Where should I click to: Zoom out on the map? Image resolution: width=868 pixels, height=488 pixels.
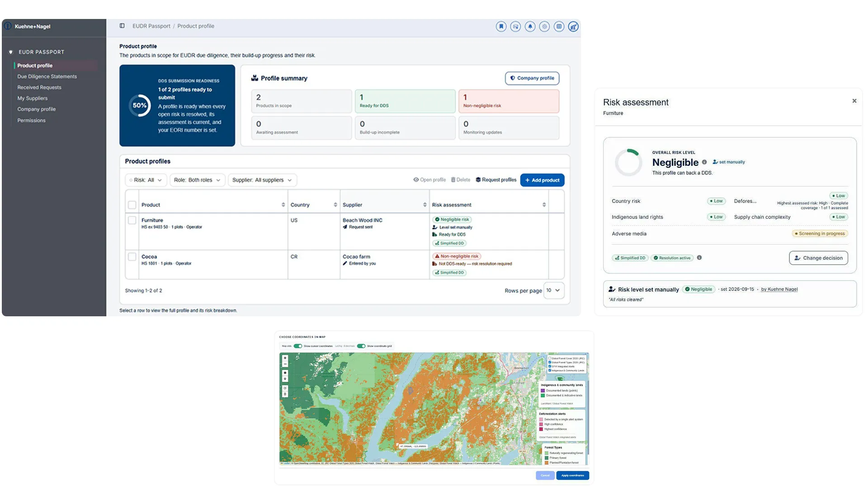tap(285, 364)
